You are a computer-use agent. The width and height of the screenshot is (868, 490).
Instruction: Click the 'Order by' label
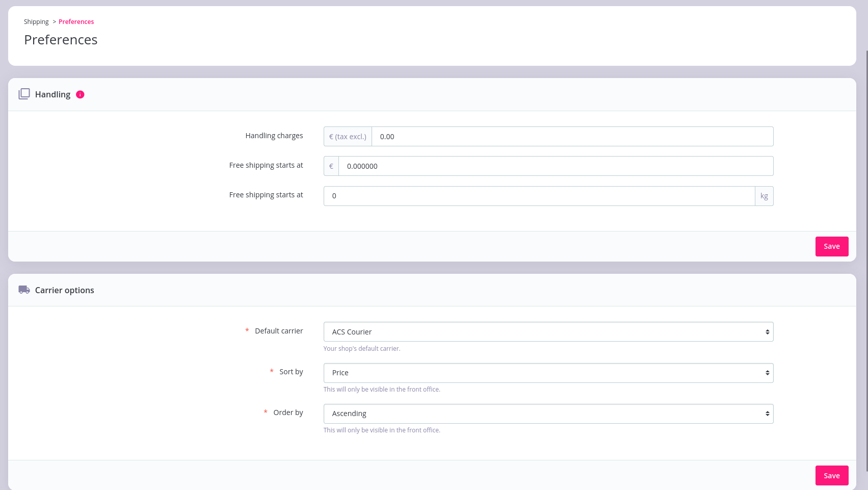click(288, 412)
